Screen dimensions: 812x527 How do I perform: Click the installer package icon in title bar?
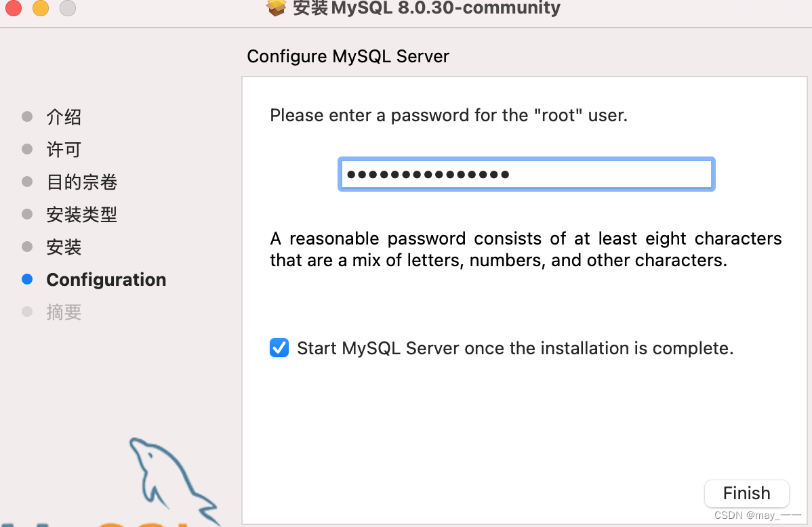[276, 7]
